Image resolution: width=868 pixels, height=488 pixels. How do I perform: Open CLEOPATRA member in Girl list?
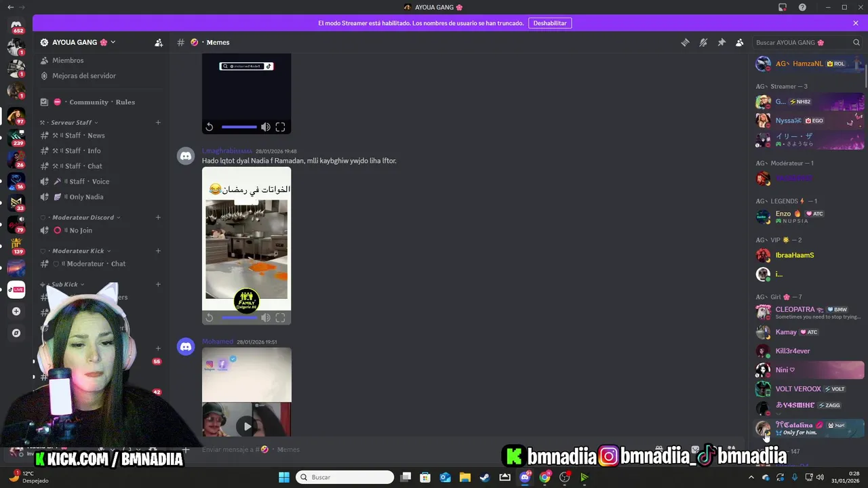[810, 312]
